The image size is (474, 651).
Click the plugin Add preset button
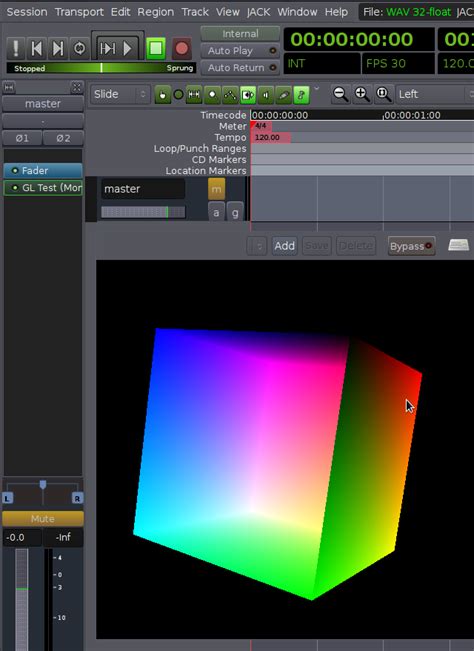[x=284, y=246]
